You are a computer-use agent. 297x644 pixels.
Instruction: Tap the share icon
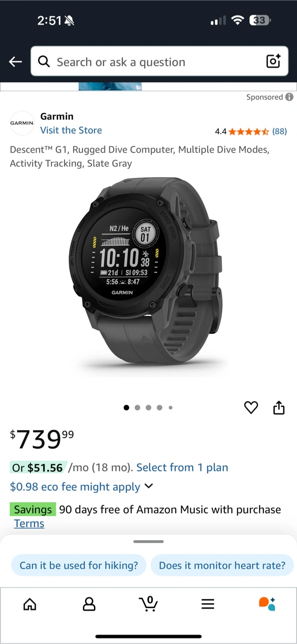pyautogui.click(x=279, y=407)
